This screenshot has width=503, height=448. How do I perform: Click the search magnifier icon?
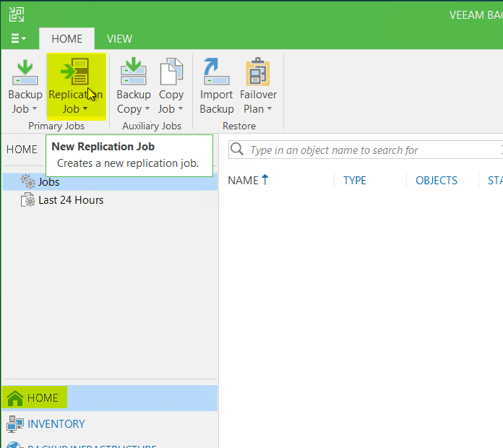(x=237, y=149)
